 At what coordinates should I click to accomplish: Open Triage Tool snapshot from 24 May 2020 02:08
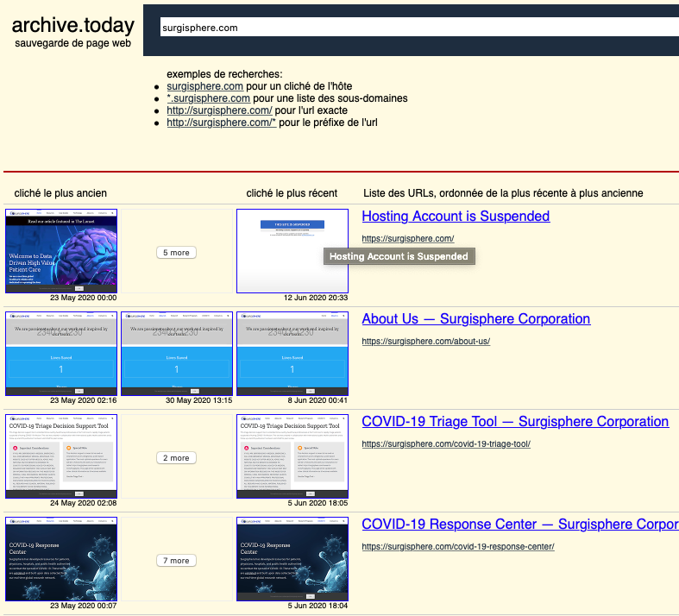[61, 456]
